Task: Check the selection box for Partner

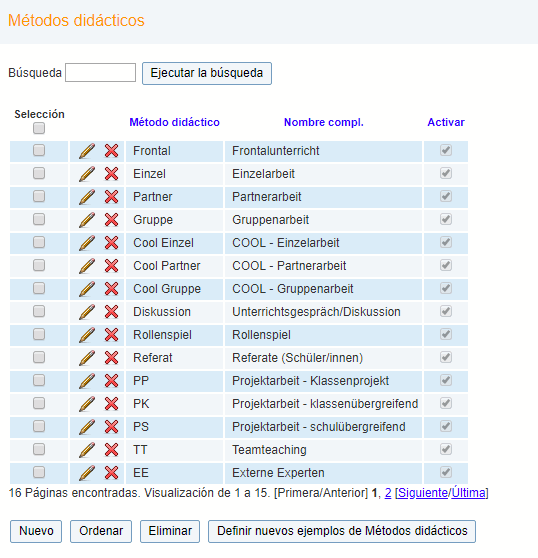Action: 39,196
